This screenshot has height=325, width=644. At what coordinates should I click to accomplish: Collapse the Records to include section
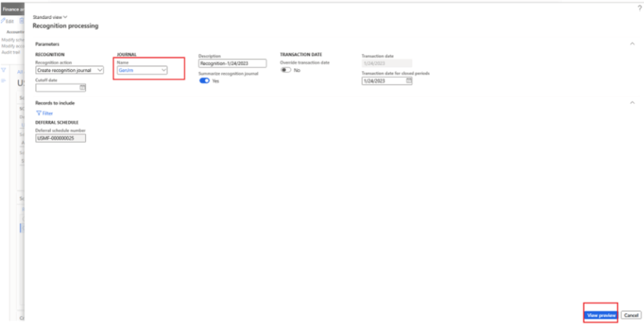pyautogui.click(x=632, y=102)
